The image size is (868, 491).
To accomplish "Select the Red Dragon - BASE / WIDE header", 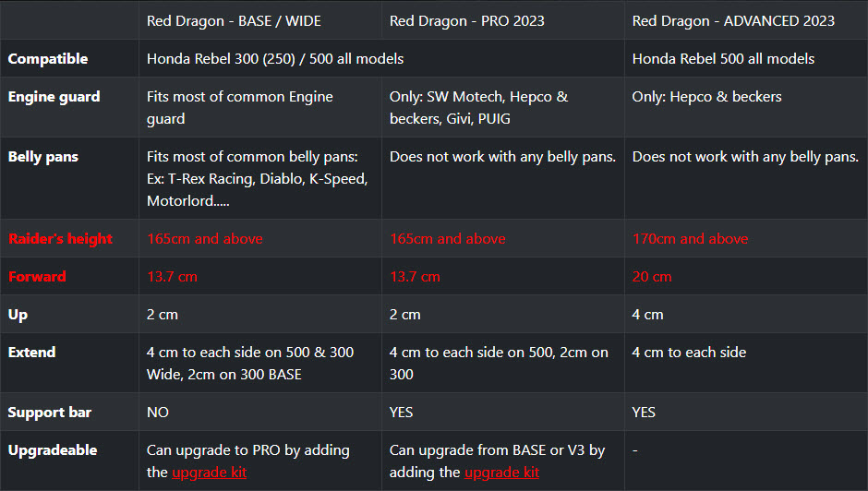I will pyautogui.click(x=234, y=21).
